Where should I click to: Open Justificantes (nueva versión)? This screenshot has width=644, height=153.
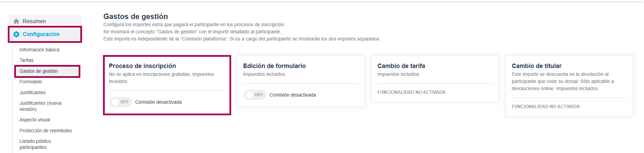pos(40,106)
